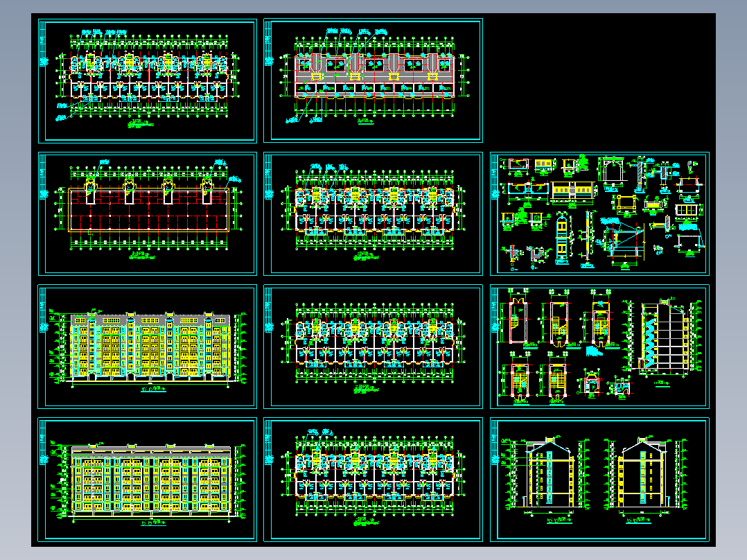Select the floor plan sheet beside the roof plan

point(373,213)
